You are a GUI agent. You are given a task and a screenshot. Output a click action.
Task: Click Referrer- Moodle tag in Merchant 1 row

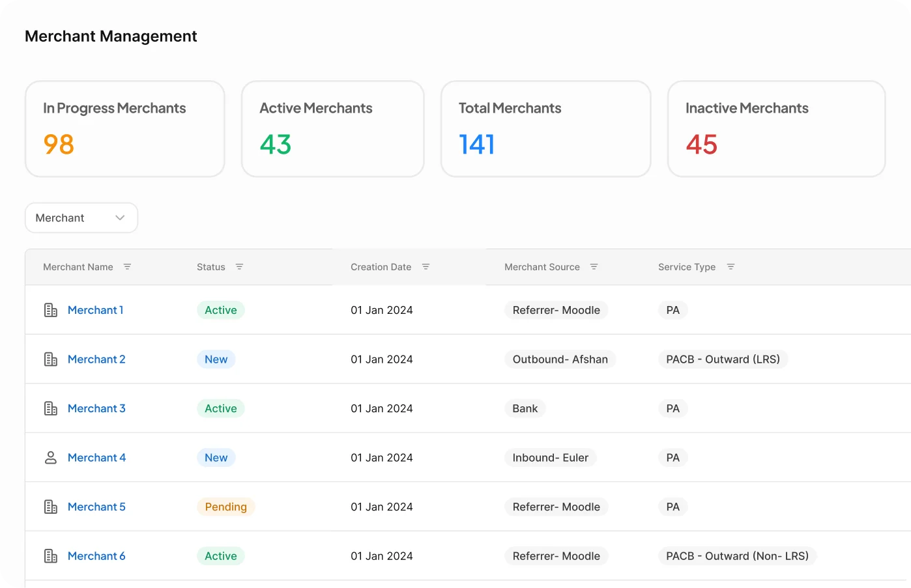point(557,310)
